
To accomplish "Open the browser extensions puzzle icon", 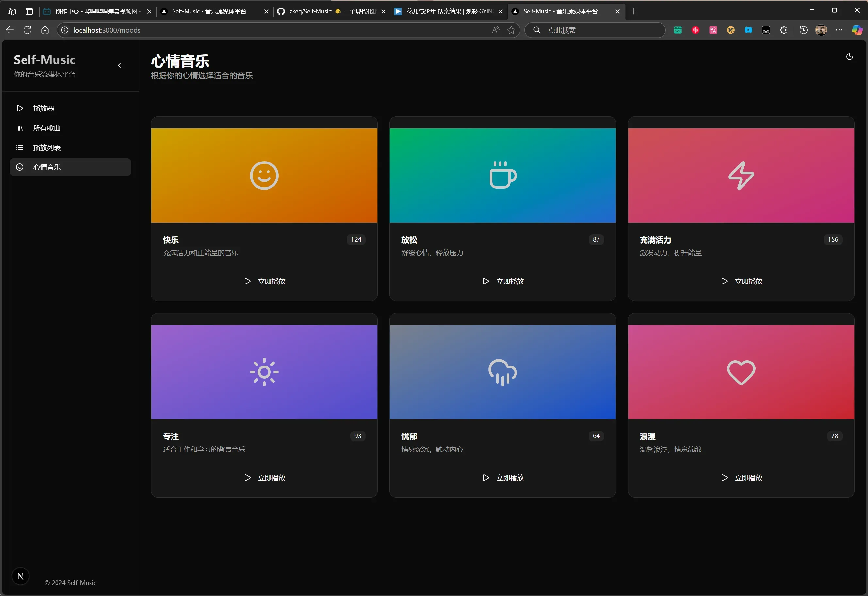I will [784, 30].
